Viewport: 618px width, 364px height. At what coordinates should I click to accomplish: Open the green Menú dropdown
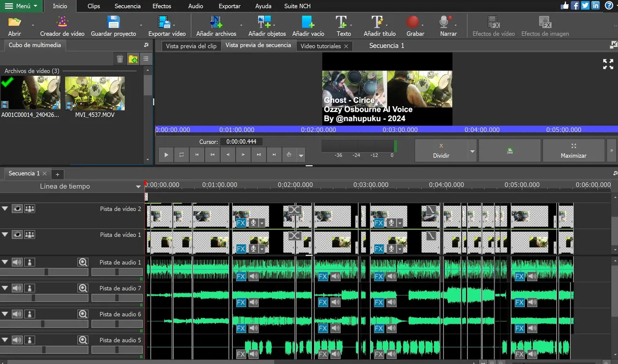click(x=21, y=6)
